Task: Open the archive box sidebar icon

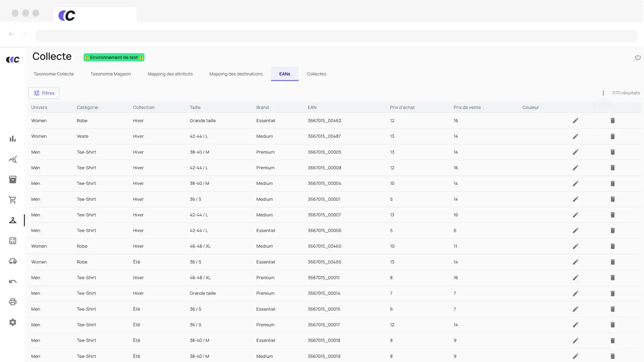Action: coord(13,180)
